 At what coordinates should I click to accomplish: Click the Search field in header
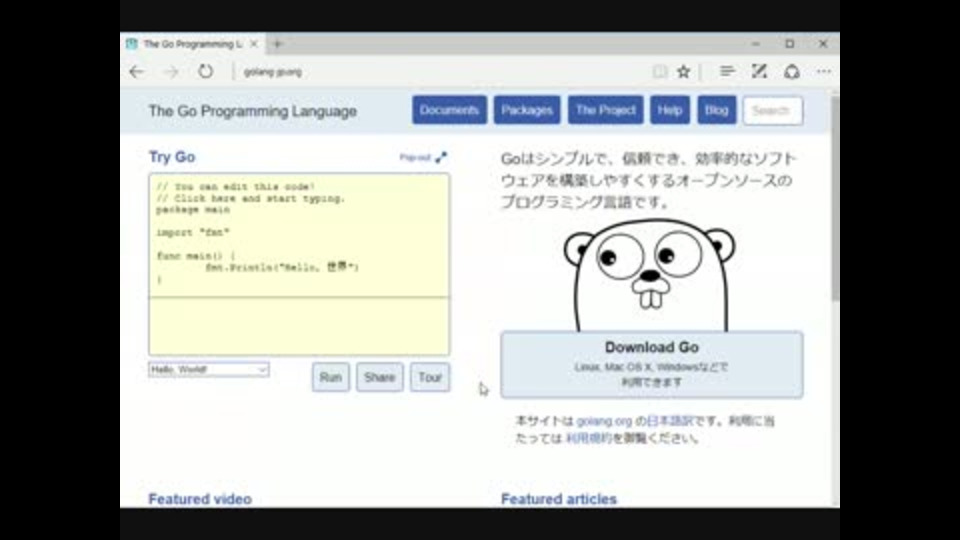[x=773, y=111]
